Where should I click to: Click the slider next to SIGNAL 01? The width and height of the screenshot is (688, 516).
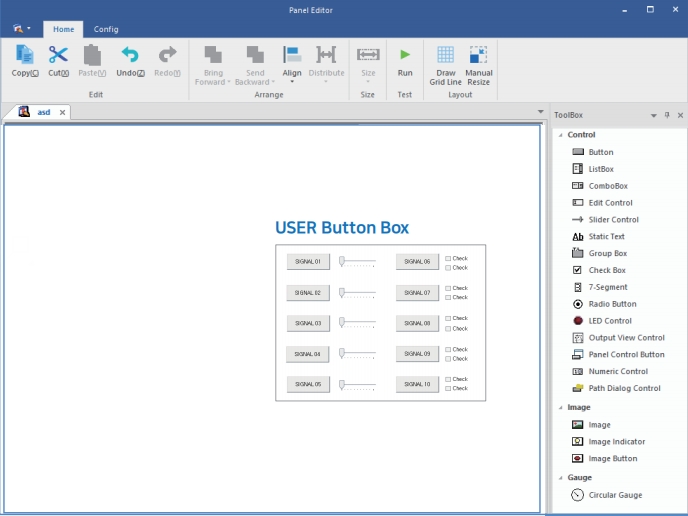point(357,262)
